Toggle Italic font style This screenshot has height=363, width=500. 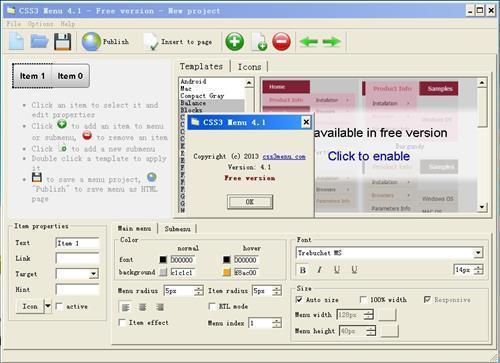coord(320,270)
